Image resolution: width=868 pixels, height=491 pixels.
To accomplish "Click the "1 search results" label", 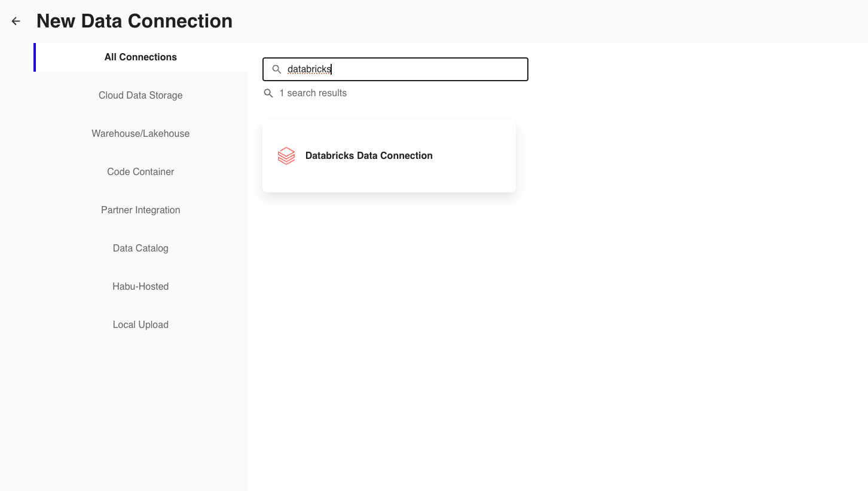I will [313, 93].
